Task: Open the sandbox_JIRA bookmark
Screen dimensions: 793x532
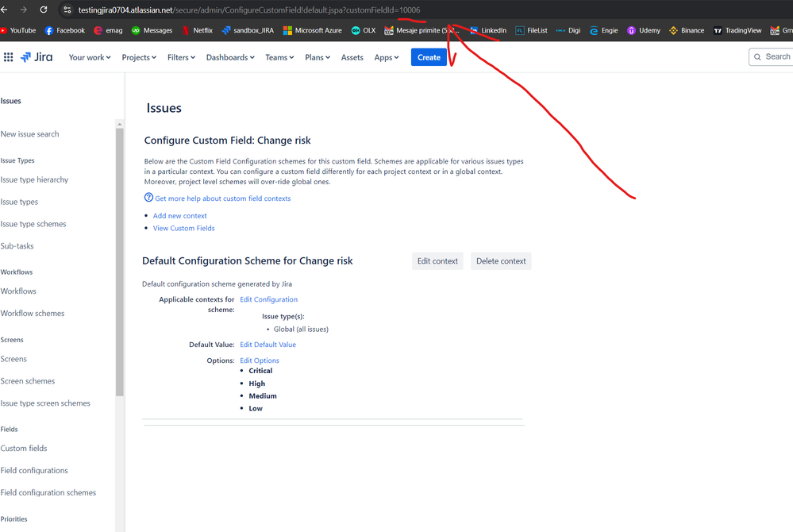Action: (x=248, y=30)
